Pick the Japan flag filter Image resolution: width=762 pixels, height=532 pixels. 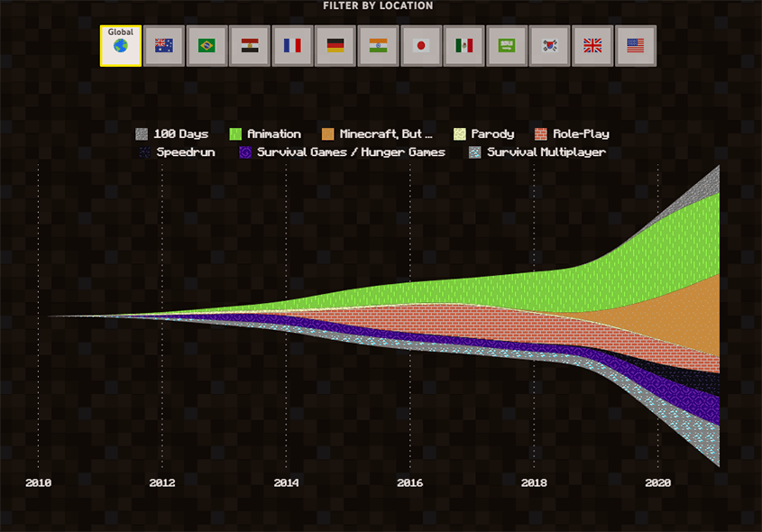click(421, 46)
